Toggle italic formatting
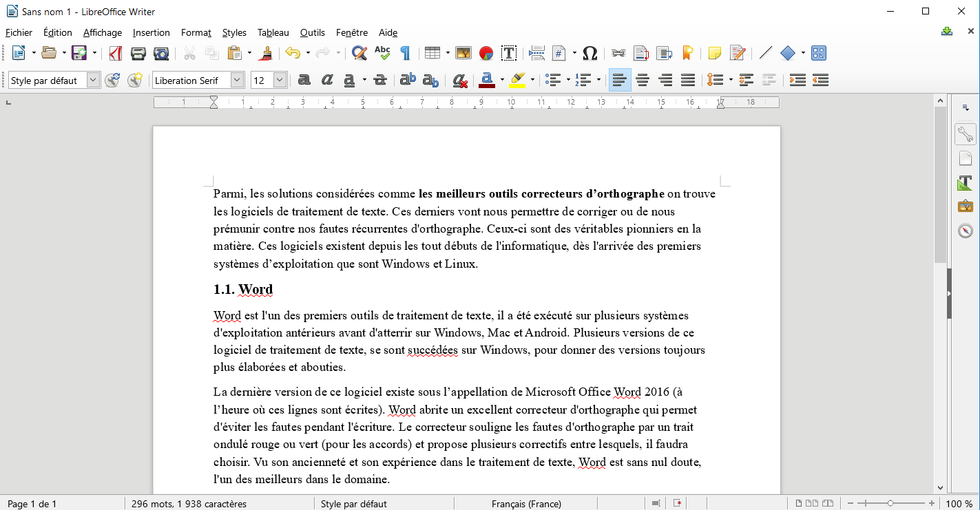 (x=327, y=81)
